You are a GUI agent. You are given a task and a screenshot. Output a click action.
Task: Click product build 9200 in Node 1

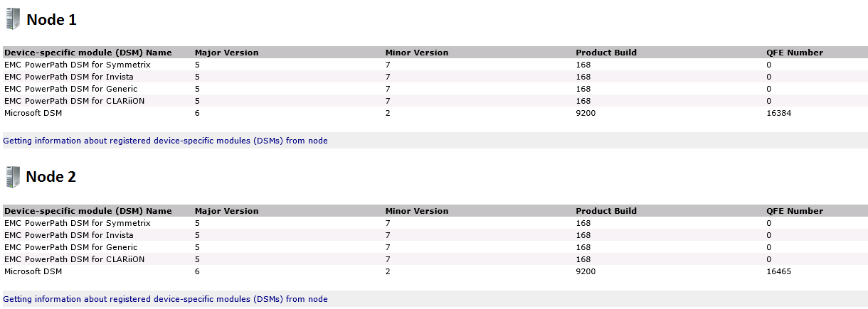[586, 113]
